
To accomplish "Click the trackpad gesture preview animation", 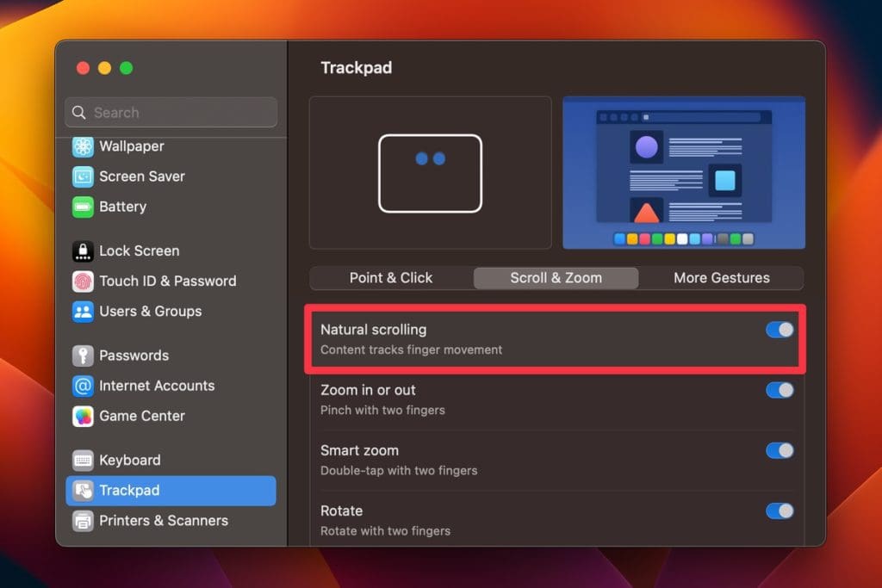I will [x=431, y=172].
